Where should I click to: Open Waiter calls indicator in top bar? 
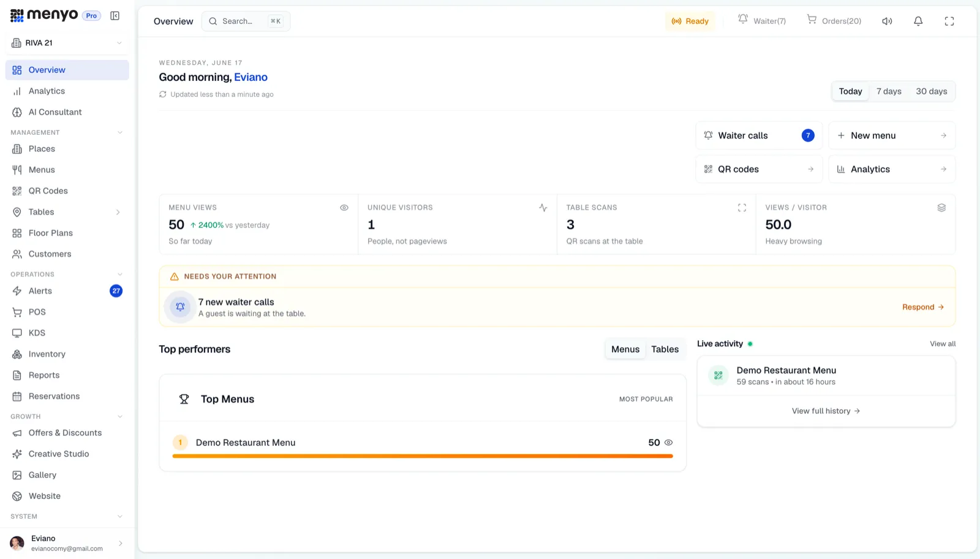[761, 21]
